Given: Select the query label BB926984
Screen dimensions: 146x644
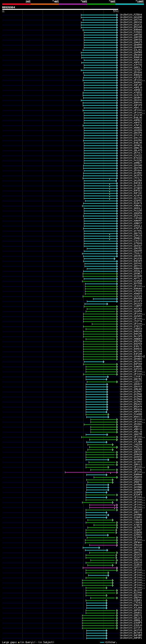Looking at the screenshot, I should [8, 8].
